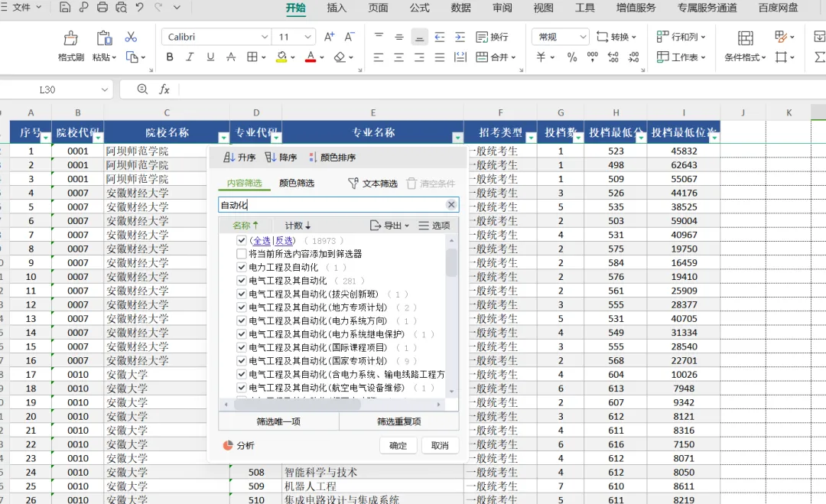This screenshot has height=504, width=826.
Task: Uncheck 电气工程及其自动化(电力系统方向) checkbox
Action: tap(241, 320)
